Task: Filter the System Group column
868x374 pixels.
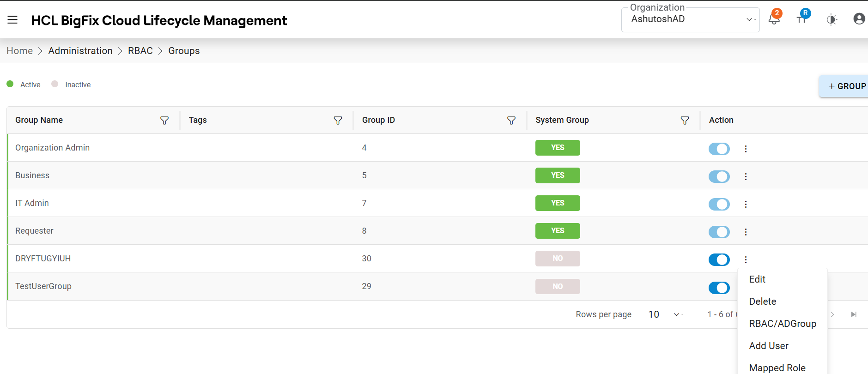Action: coord(685,121)
